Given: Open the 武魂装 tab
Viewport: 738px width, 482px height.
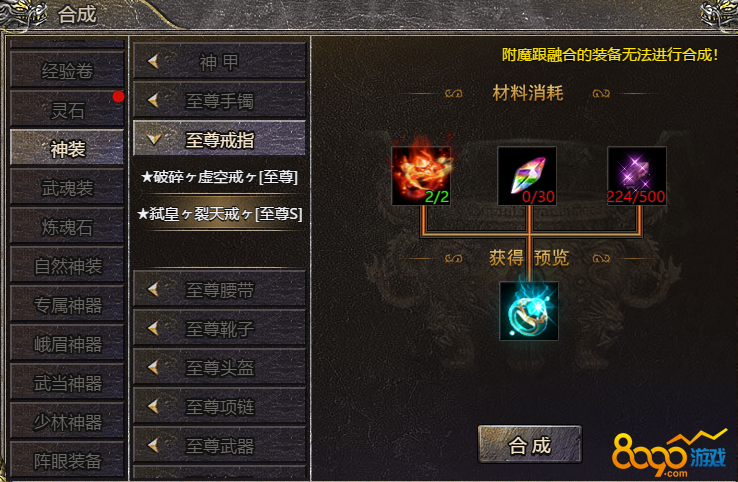Looking at the screenshot, I should coord(67,188).
